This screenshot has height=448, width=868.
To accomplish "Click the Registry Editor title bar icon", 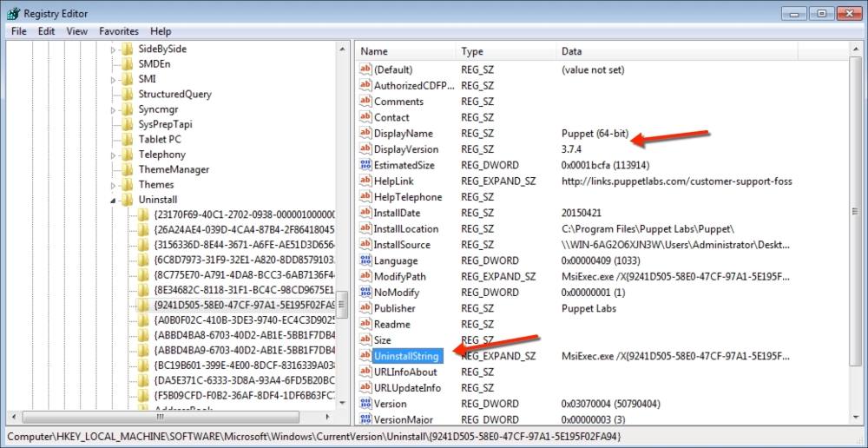I will (12, 13).
